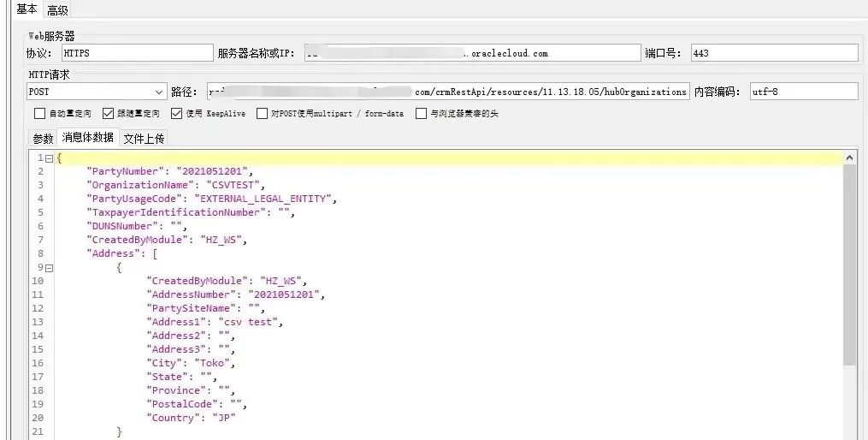Screen dimensions: 868x440
Task: Uncheck the 跟随重定向 checkbox
Action: 108,114
